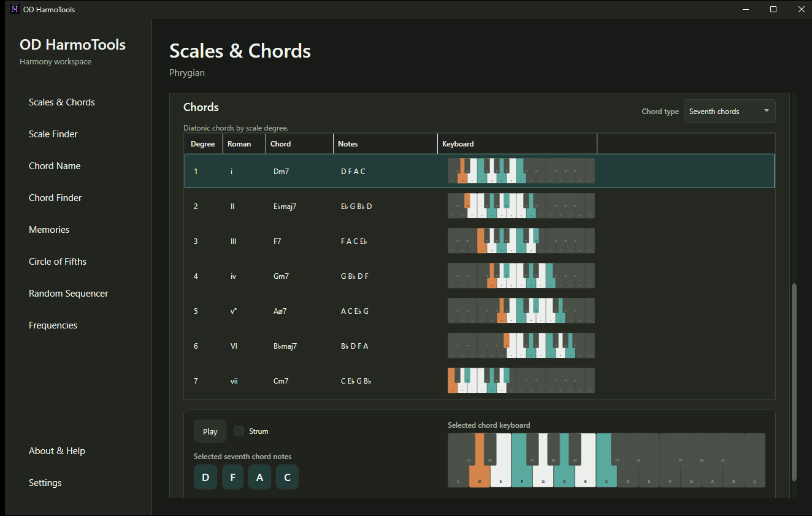Open the Memories section
Image resolution: width=812 pixels, height=516 pixels.
pos(49,230)
